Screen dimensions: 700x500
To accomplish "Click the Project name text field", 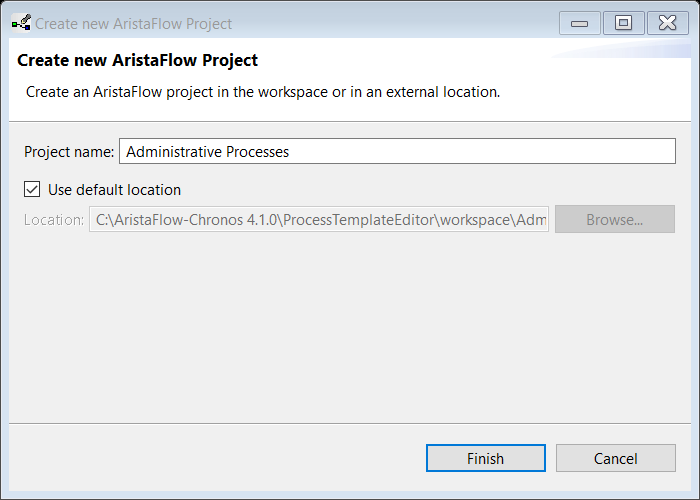I will coord(397,151).
